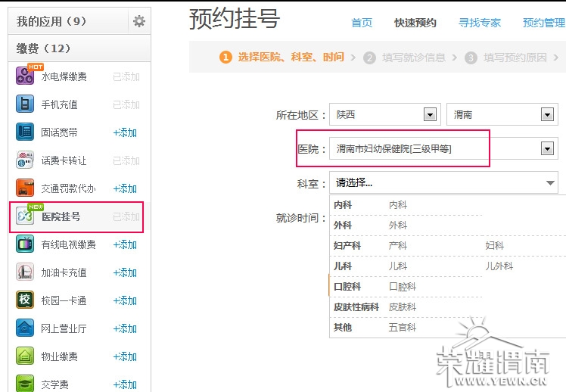The image size is (566, 392).
Task: Click the 水电煤缴费 utility icon
Action: tap(25, 76)
